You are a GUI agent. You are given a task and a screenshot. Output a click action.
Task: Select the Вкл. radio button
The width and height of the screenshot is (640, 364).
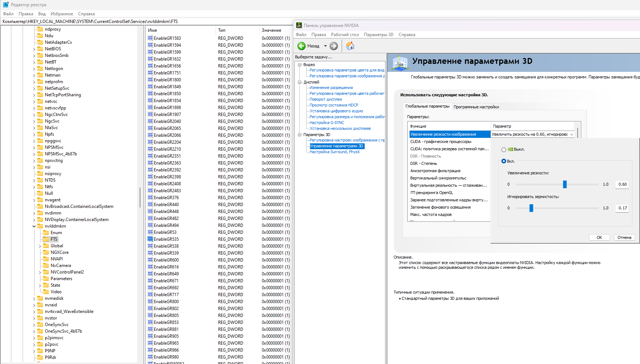click(504, 161)
